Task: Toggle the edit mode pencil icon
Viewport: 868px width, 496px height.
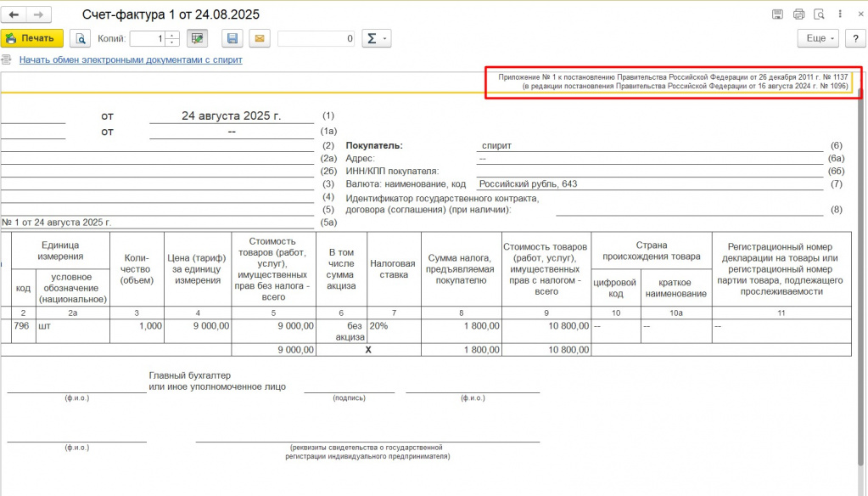Action: pyautogui.click(x=197, y=38)
